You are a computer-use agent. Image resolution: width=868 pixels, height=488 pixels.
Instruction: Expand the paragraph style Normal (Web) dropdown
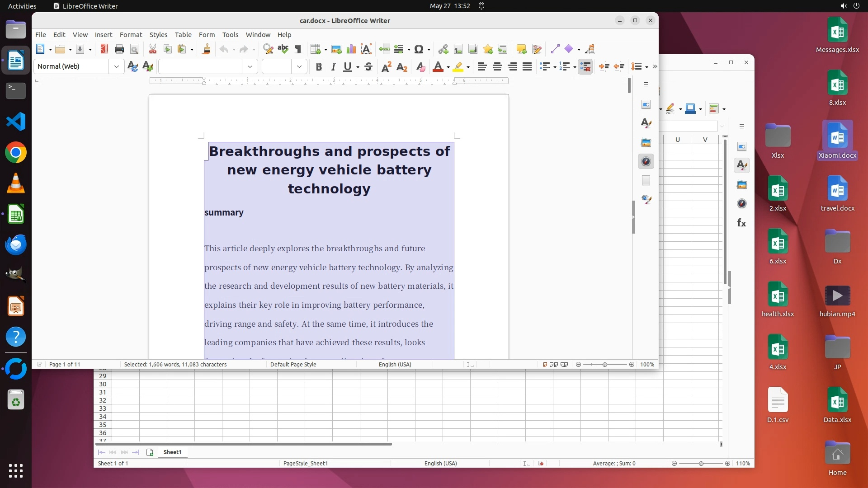pyautogui.click(x=117, y=66)
